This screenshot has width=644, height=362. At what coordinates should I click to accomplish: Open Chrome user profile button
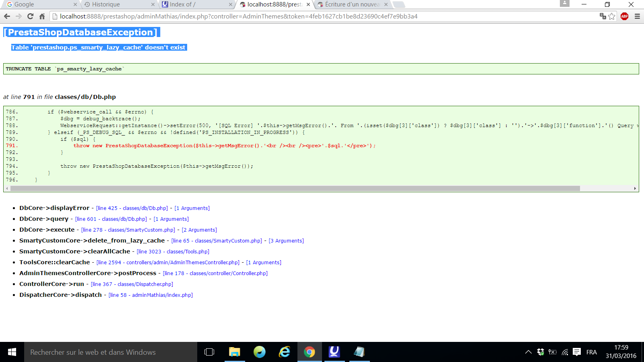tap(565, 3)
